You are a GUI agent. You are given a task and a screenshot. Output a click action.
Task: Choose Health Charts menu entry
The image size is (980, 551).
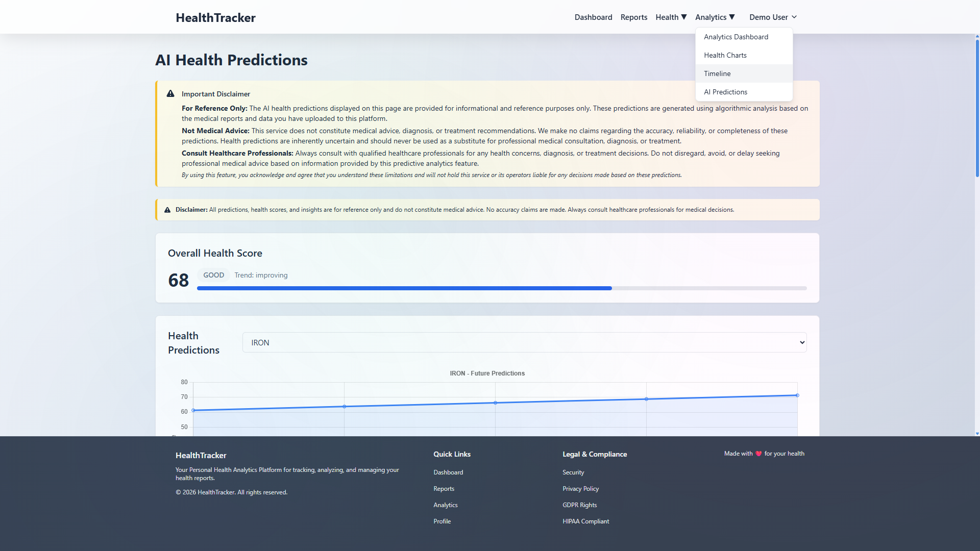(x=725, y=56)
